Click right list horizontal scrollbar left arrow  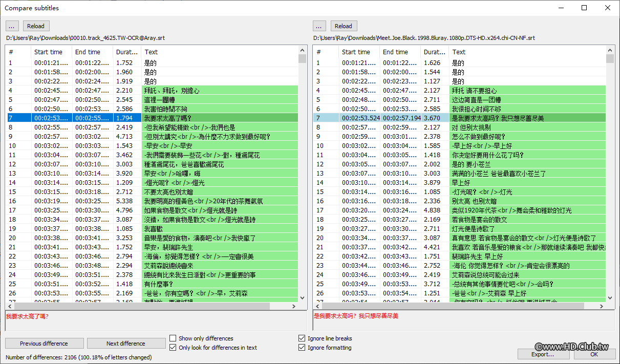click(318, 306)
